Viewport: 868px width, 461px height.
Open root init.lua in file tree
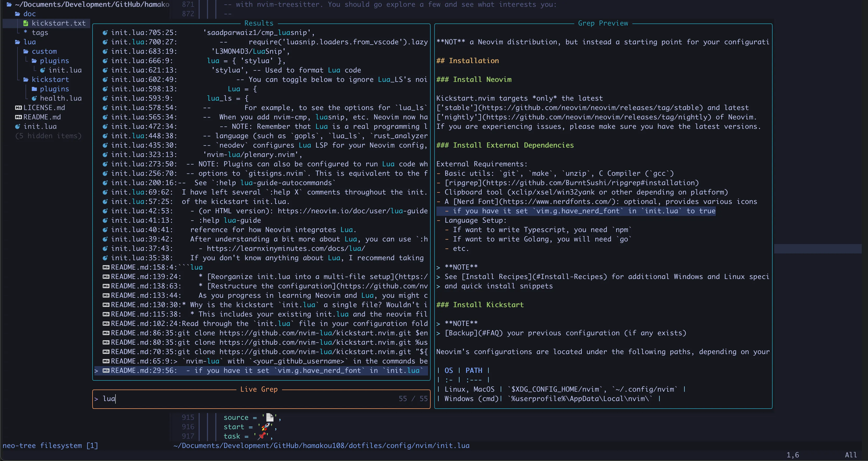[x=40, y=126]
